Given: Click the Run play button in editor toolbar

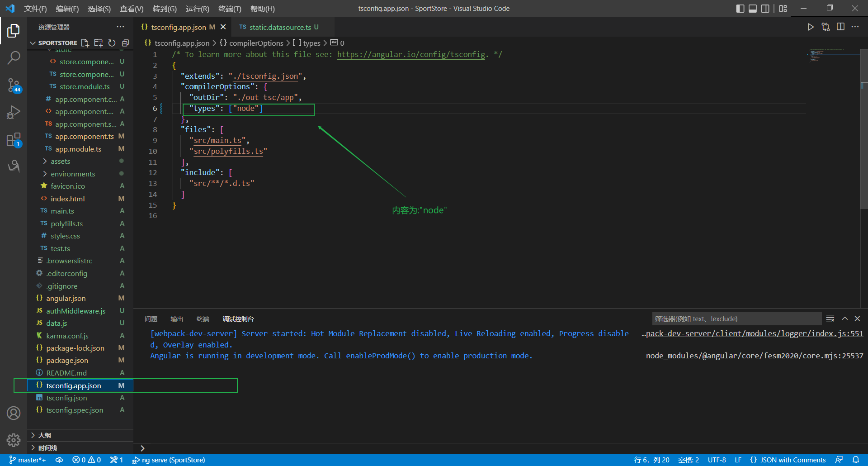Looking at the screenshot, I should (811, 27).
